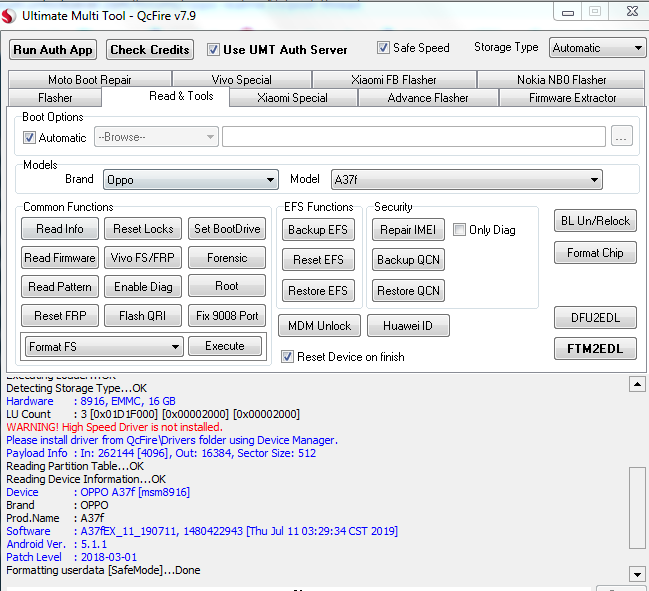This screenshot has height=591, width=649.
Task: Click Fix 9008 Port button
Action: click(x=227, y=316)
